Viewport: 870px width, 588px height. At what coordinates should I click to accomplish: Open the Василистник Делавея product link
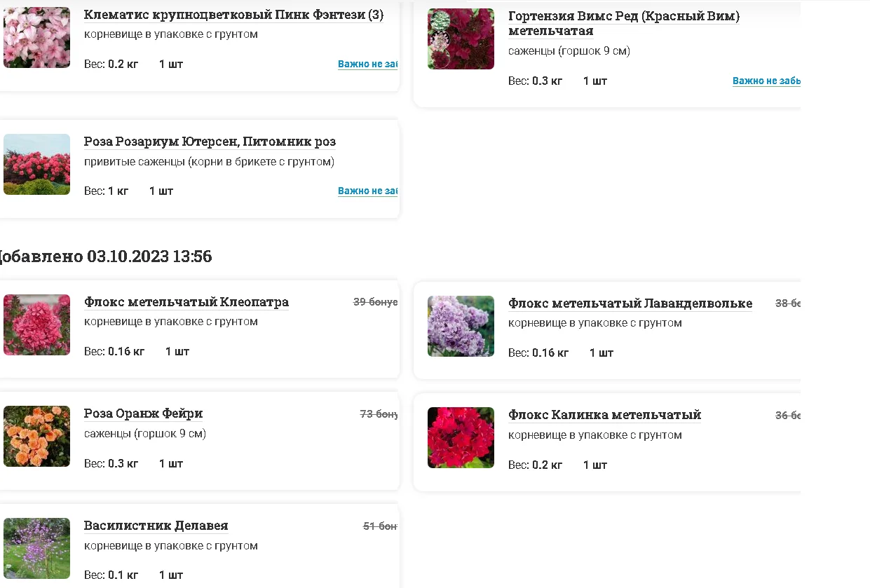click(x=156, y=526)
